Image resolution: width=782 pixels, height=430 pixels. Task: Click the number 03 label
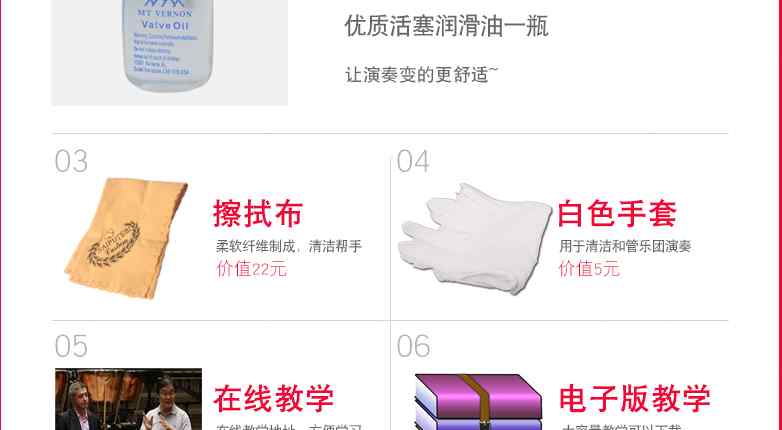pyautogui.click(x=71, y=161)
